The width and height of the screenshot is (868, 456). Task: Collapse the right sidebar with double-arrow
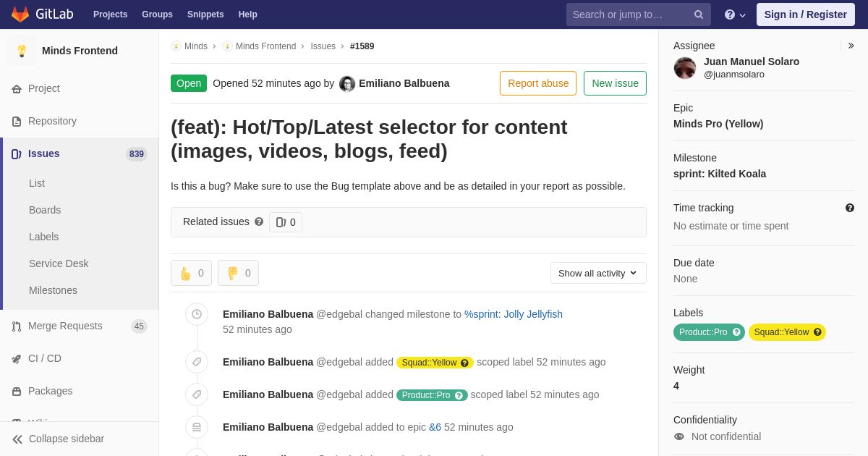(x=851, y=46)
